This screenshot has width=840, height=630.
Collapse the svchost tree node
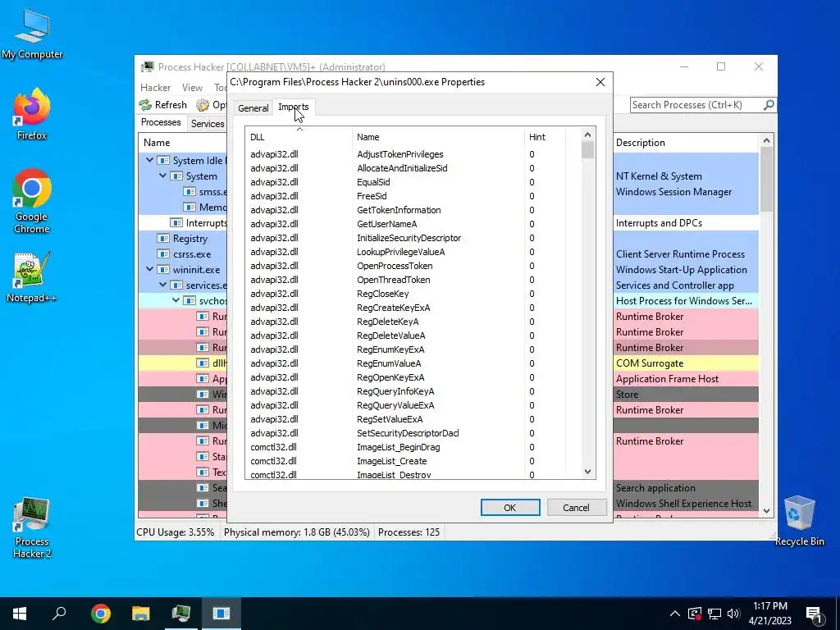coord(176,300)
